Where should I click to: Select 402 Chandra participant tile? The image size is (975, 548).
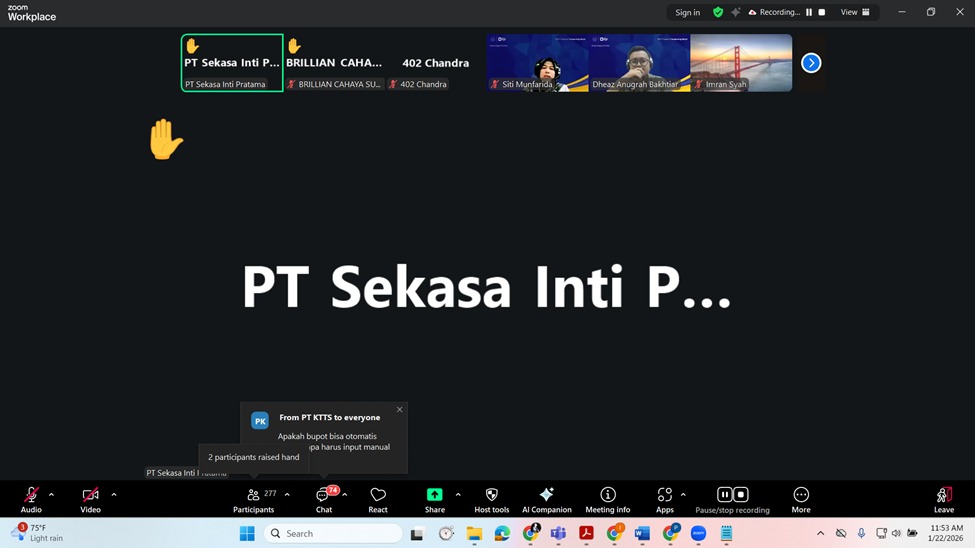[x=436, y=63]
